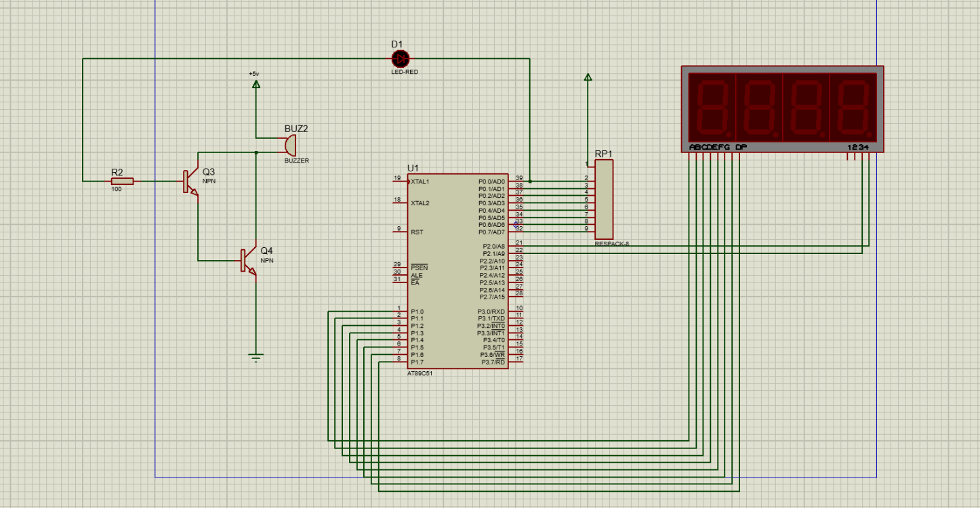The image size is (980, 508).
Task: Click the P1.0 pin label
Action: tap(417, 312)
